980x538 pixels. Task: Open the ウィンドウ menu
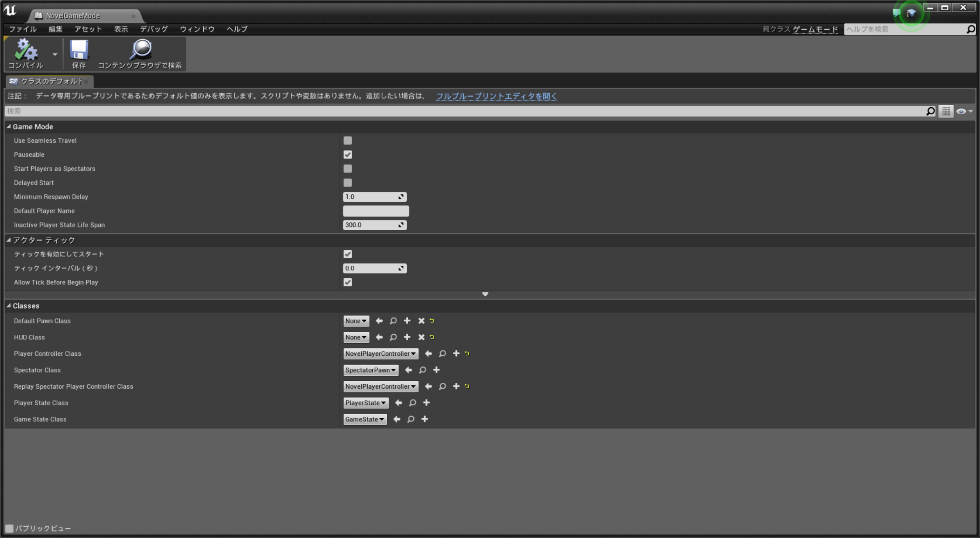[197, 29]
